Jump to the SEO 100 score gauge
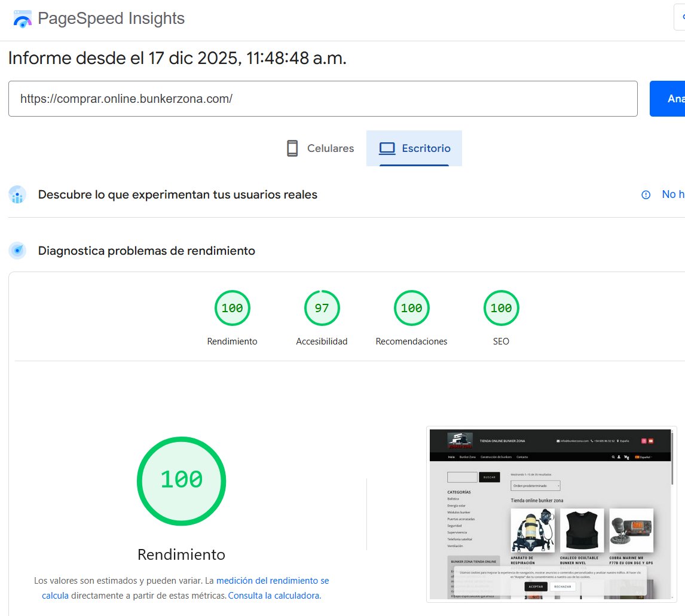Screen dimensions: 685x616 (x=501, y=309)
